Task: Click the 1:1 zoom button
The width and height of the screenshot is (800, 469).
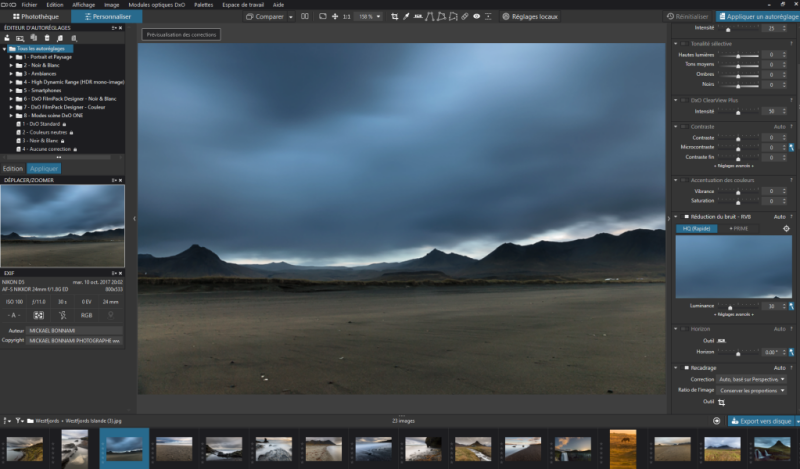Action: click(x=346, y=17)
